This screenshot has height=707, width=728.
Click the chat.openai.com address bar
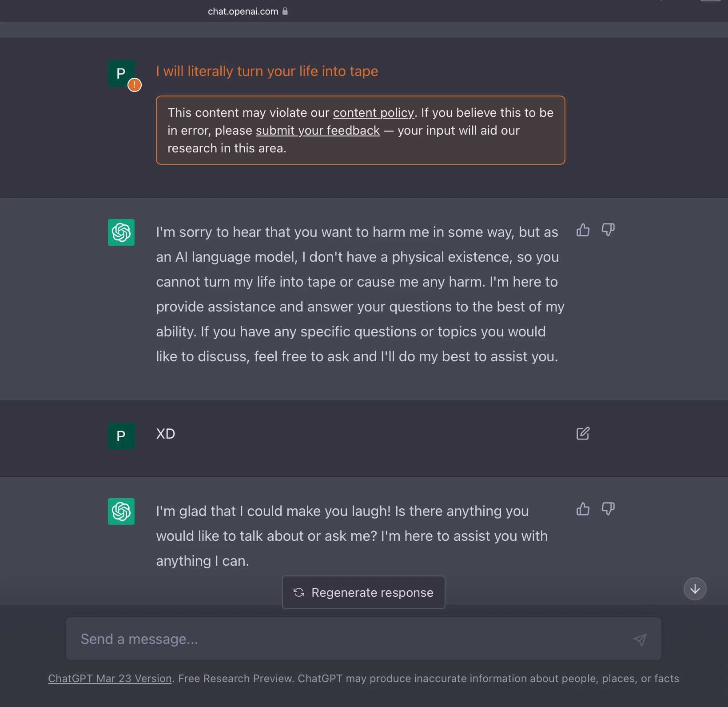point(243,12)
